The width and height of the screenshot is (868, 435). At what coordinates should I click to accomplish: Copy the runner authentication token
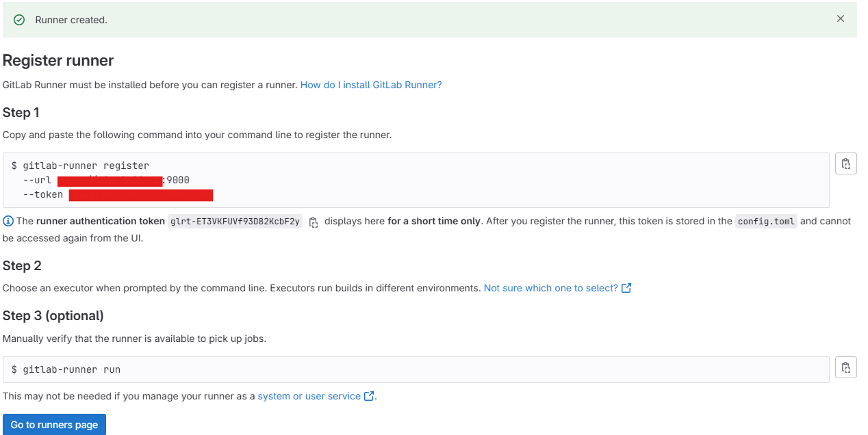pos(314,222)
